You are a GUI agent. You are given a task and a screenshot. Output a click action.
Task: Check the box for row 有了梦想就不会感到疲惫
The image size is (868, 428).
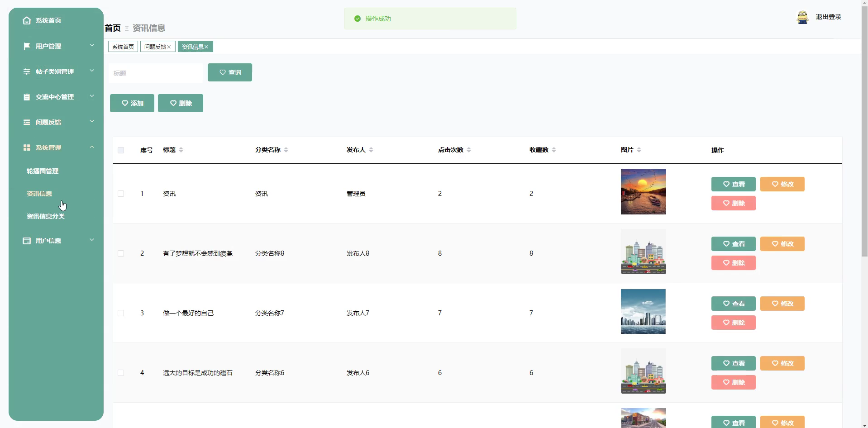[x=121, y=253]
